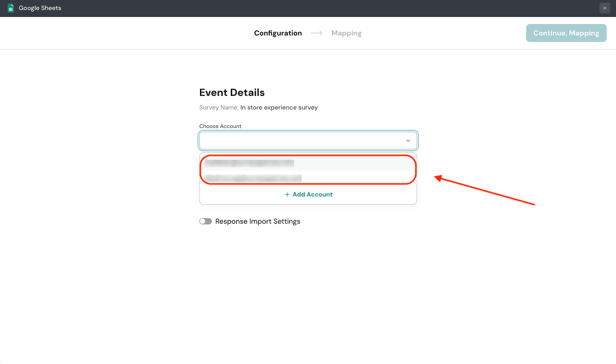Select the first blurred account option

tap(249, 163)
